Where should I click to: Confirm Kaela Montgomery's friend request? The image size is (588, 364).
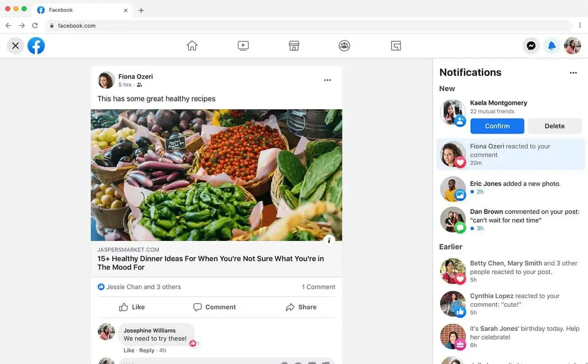pyautogui.click(x=497, y=126)
